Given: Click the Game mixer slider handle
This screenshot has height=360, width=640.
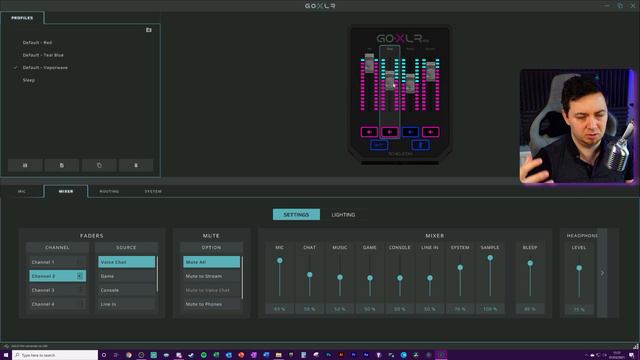Looking at the screenshot, I should (370, 278).
